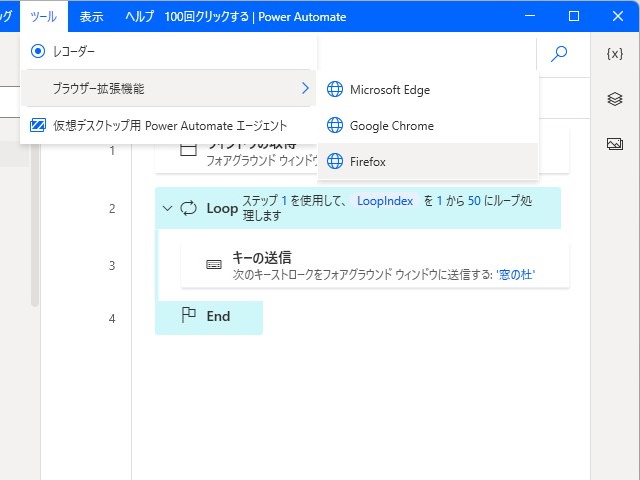Click the '窓の杜' keystroke value
This screenshot has width=640, height=480.
tap(516, 275)
